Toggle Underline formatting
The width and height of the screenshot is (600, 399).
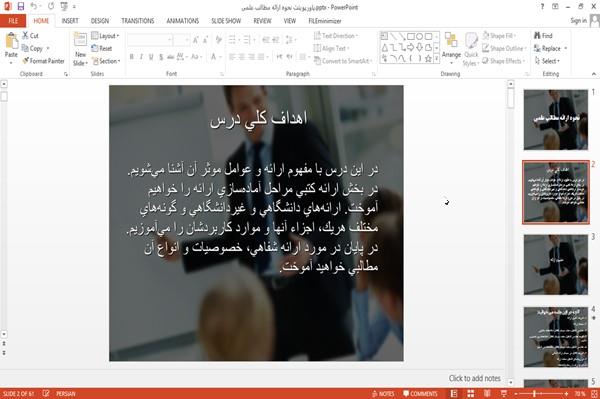pyautogui.click(x=151, y=57)
